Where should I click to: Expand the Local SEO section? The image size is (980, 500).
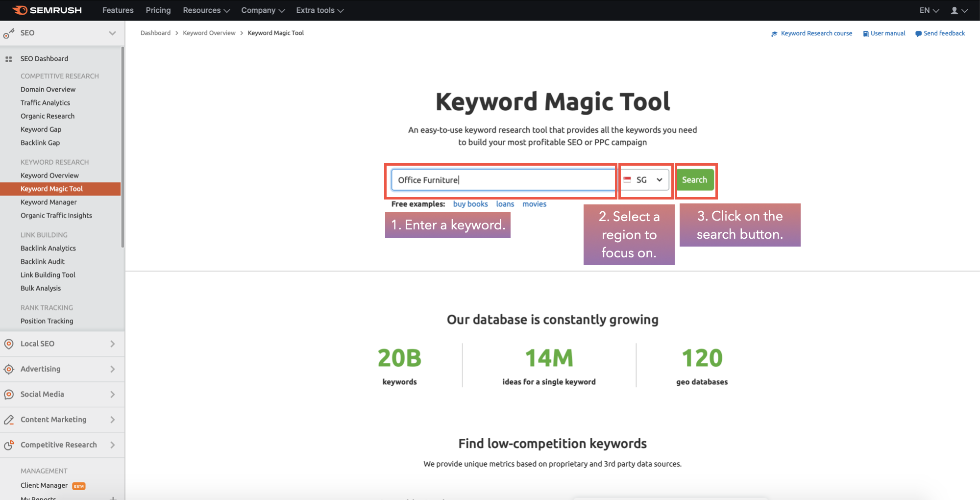[x=113, y=344]
